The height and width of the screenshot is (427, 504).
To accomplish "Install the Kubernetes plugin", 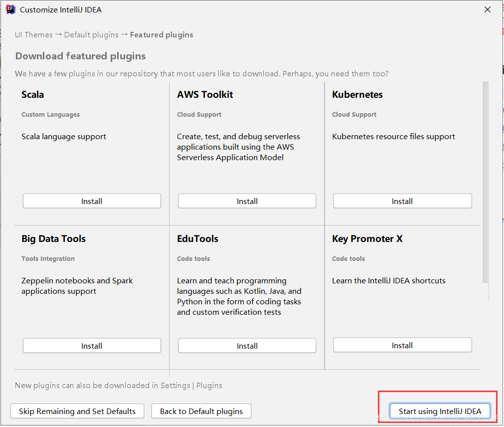I will coord(402,201).
